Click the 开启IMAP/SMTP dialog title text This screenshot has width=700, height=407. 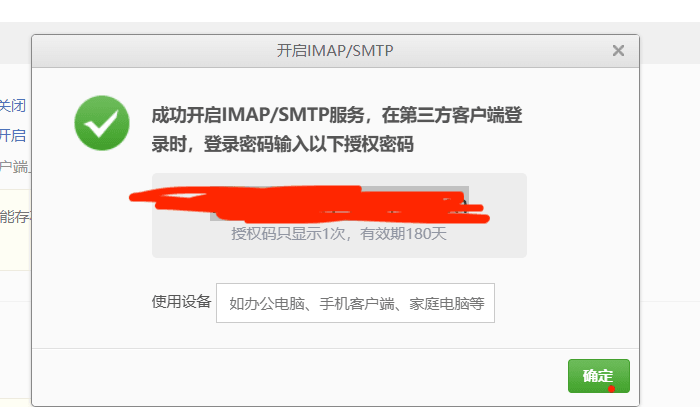(x=335, y=50)
